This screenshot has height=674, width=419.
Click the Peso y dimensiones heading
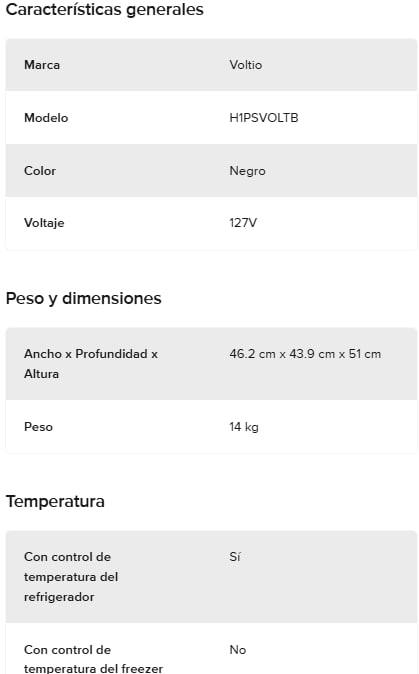[83, 298]
